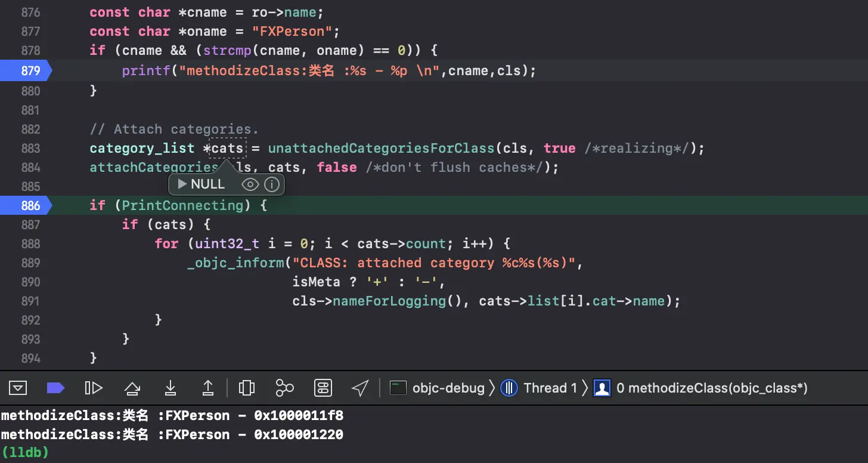
Task: Step into the function call
Action: point(170,388)
